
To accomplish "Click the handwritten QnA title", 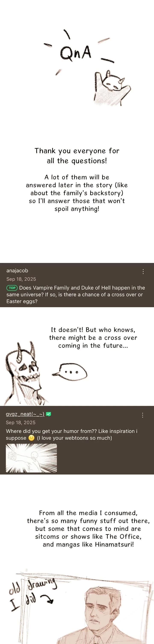I will (x=76, y=53).
